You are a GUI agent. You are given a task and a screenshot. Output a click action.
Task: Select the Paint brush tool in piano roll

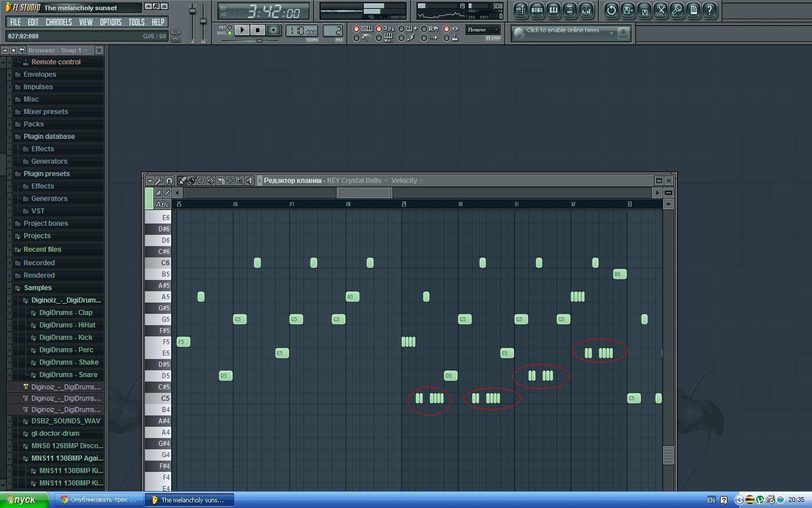coord(192,181)
